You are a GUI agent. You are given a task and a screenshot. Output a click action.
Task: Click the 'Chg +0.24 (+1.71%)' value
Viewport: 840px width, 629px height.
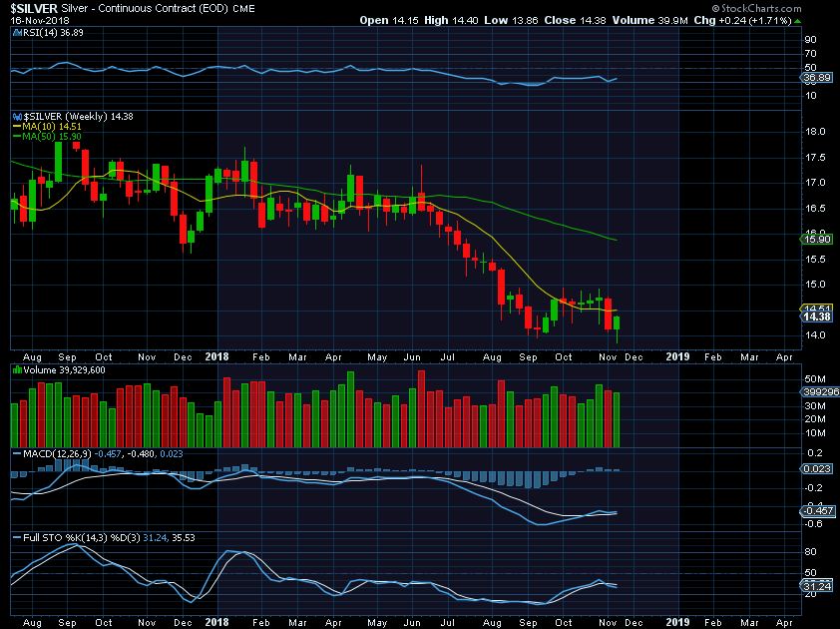pyautogui.click(x=742, y=20)
